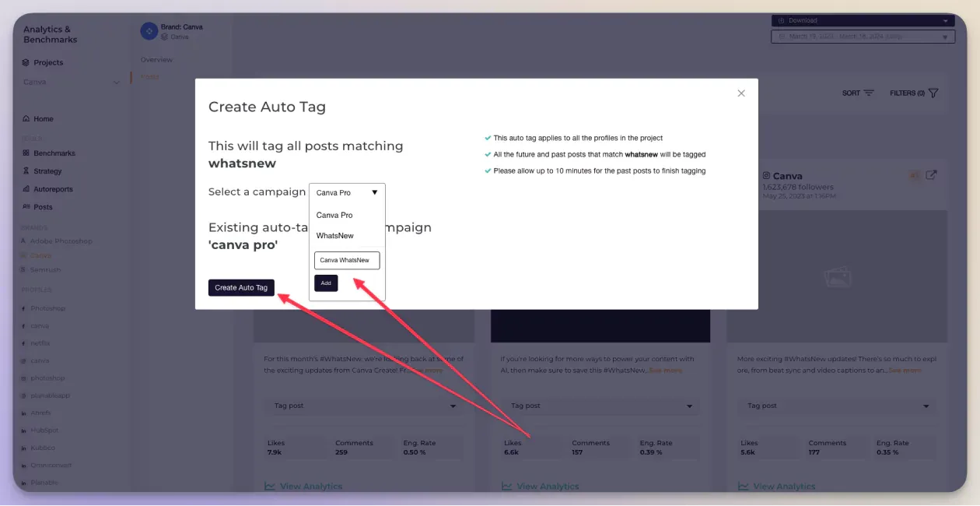Click the FILTERS (0) label
The height and width of the screenshot is (506, 980).
[x=907, y=93]
